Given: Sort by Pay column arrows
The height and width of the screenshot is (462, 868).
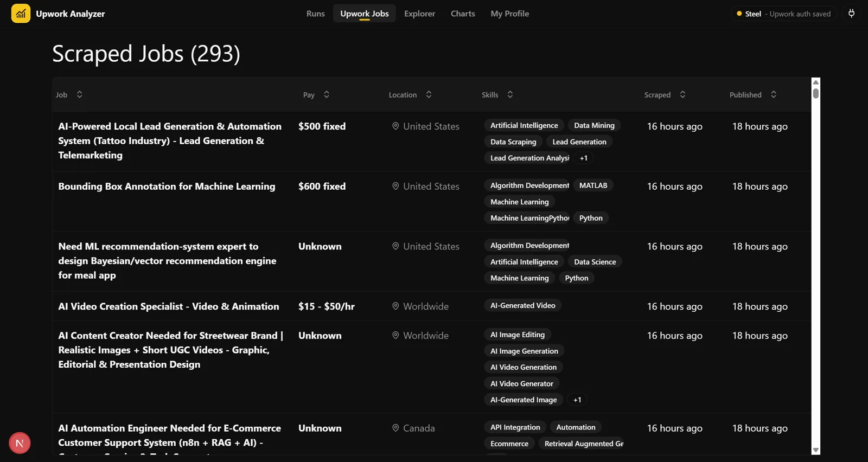Looking at the screenshot, I should (327, 94).
